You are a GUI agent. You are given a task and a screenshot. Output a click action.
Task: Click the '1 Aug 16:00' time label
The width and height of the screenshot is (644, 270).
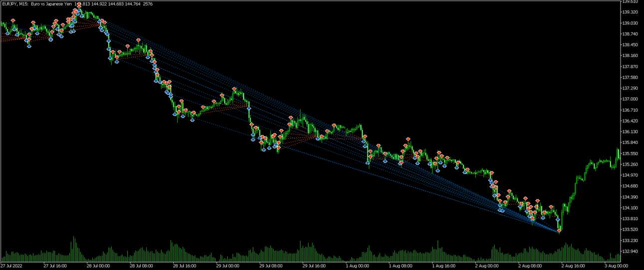[x=443, y=266]
